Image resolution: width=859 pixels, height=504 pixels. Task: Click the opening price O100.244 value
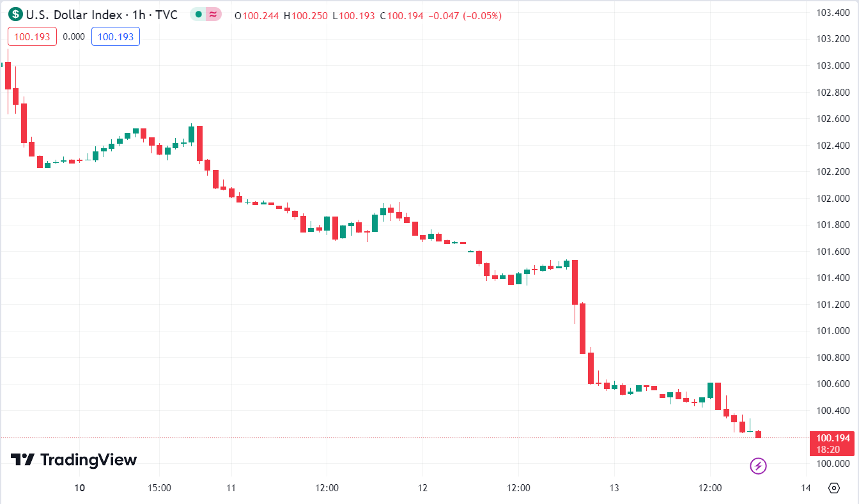(257, 15)
